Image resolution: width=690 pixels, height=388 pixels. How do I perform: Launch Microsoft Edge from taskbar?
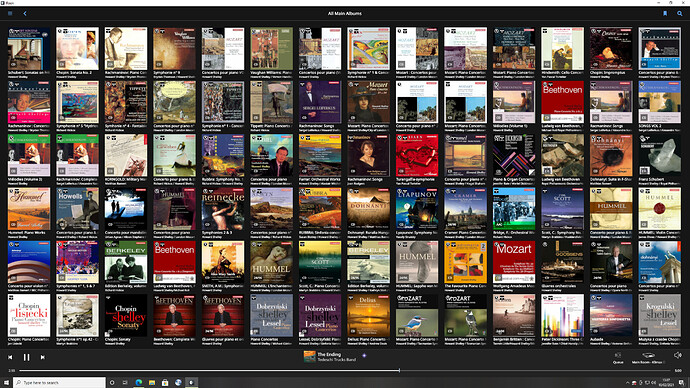pyautogui.click(x=139, y=383)
